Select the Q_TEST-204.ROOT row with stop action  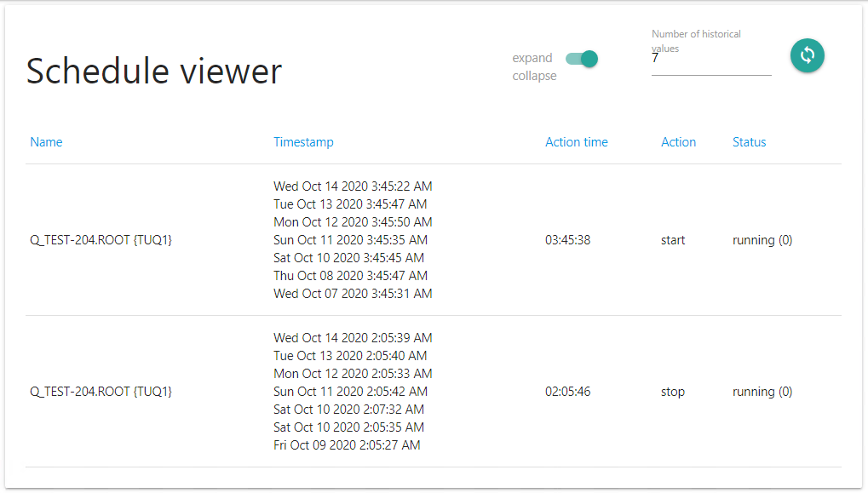(x=101, y=392)
